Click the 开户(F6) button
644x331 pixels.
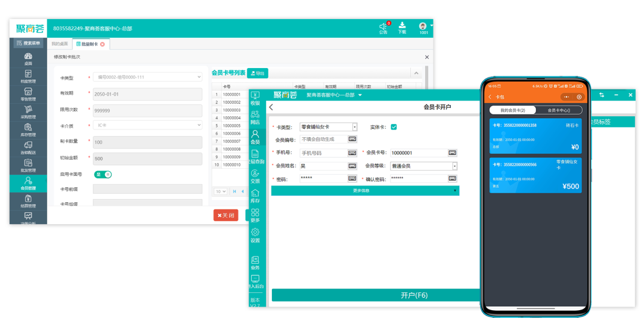(377, 295)
